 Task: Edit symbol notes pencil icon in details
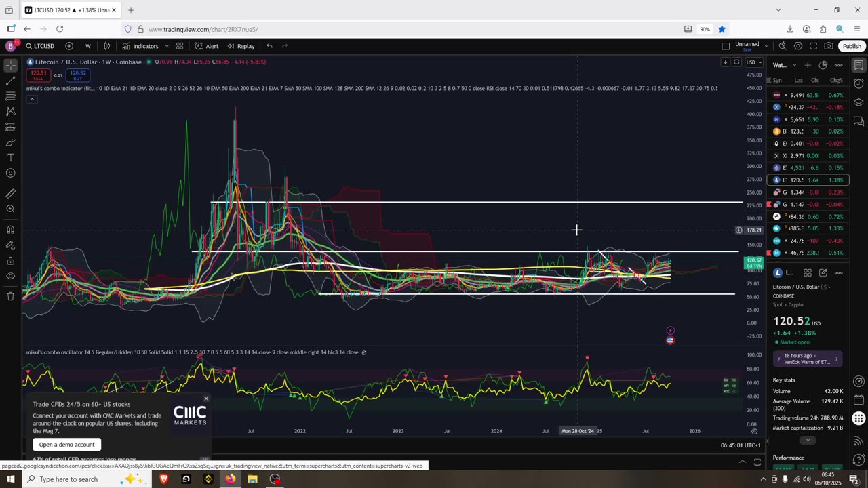[x=823, y=272]
